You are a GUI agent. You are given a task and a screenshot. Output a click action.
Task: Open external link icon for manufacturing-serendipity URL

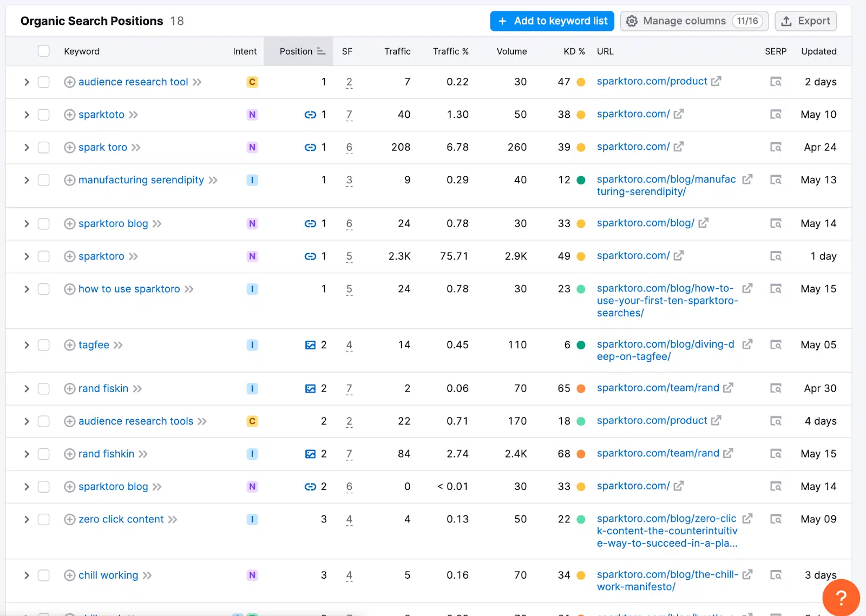[x=747, y=179]
